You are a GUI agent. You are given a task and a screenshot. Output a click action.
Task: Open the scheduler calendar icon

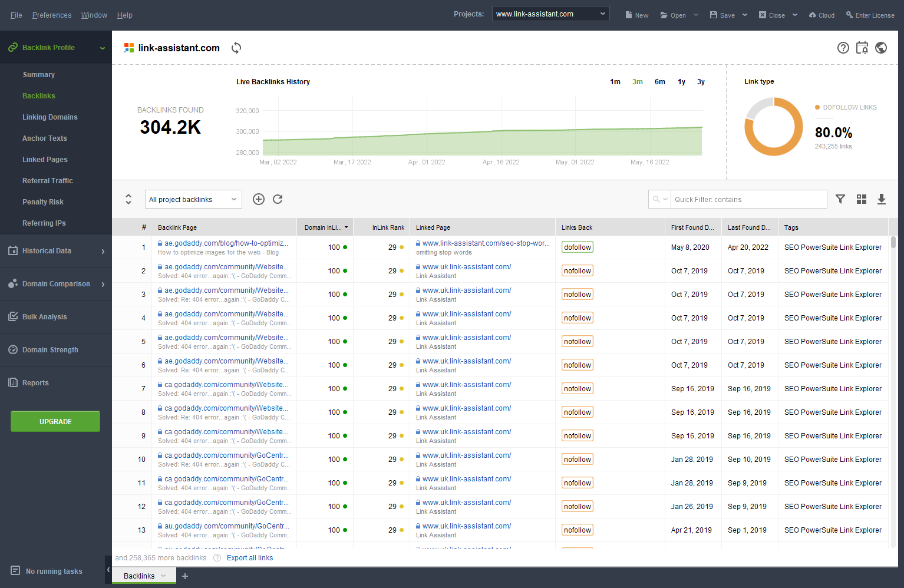[862, 48]
